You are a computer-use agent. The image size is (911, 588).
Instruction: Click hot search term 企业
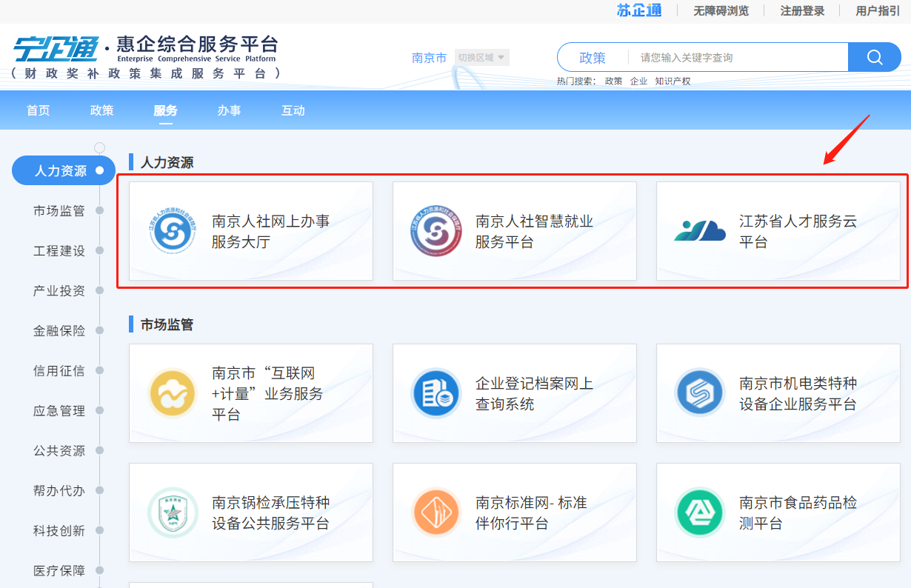tap(638, 81)
